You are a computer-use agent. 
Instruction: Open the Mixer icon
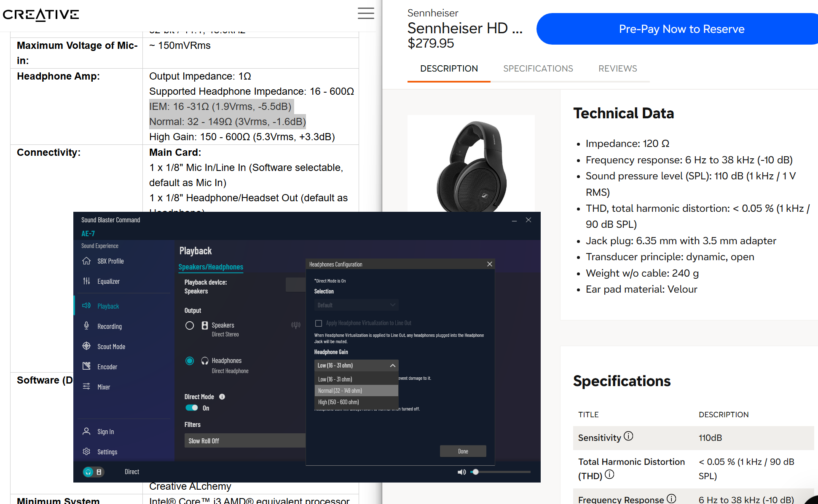(86, 387)
